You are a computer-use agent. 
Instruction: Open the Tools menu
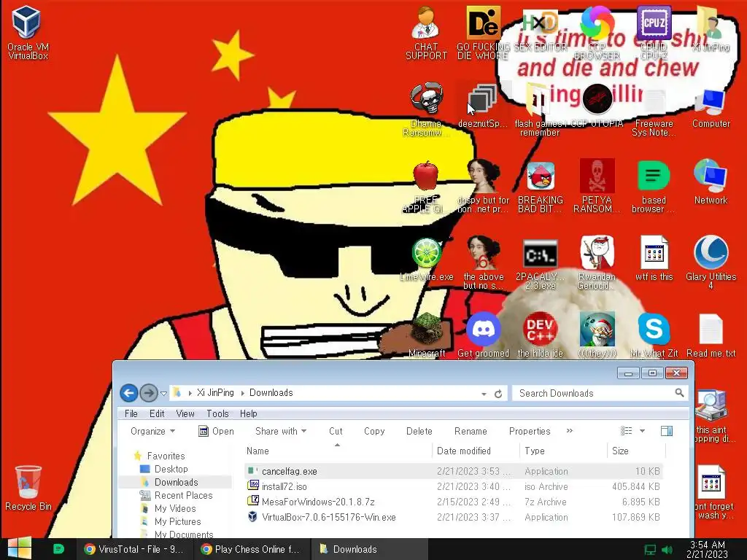coord(217,413)
